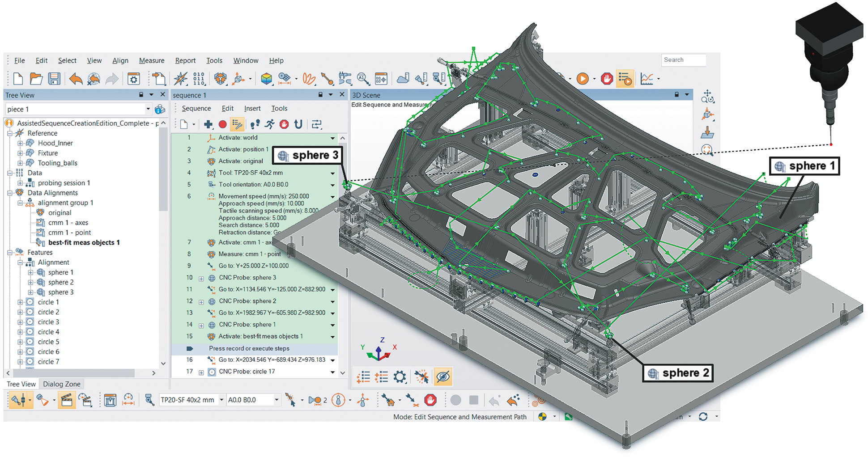Switch to the Dialog Zone tab

click(x=61, y=384)
